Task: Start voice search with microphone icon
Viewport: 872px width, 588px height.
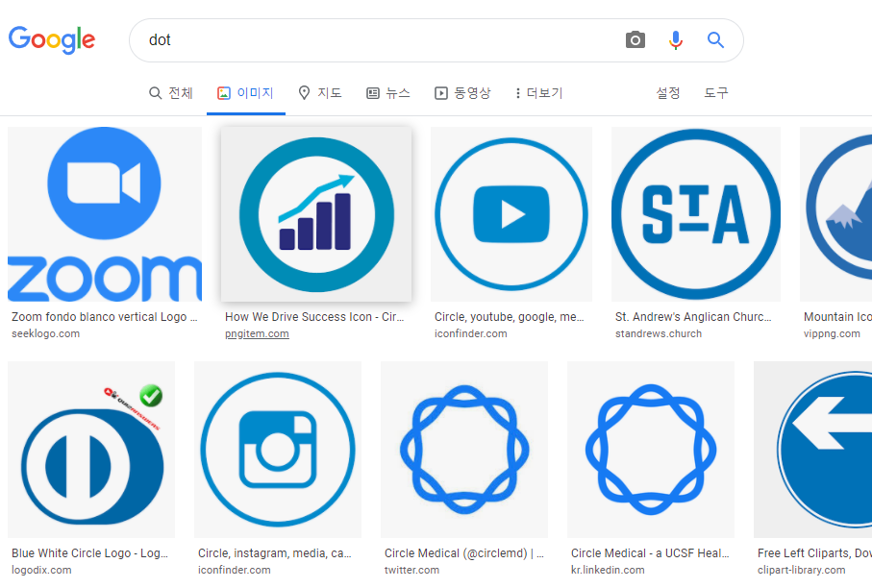Action: point(676,40)
